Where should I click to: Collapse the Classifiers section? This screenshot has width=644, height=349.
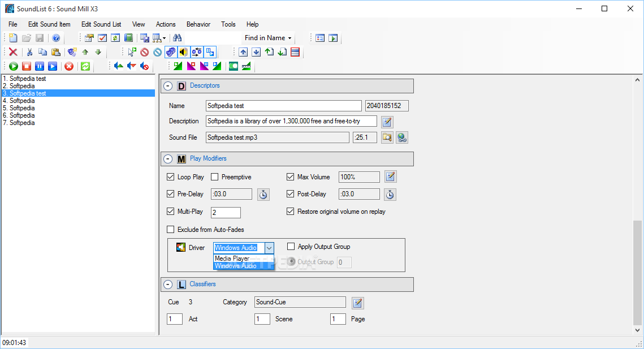168,285
